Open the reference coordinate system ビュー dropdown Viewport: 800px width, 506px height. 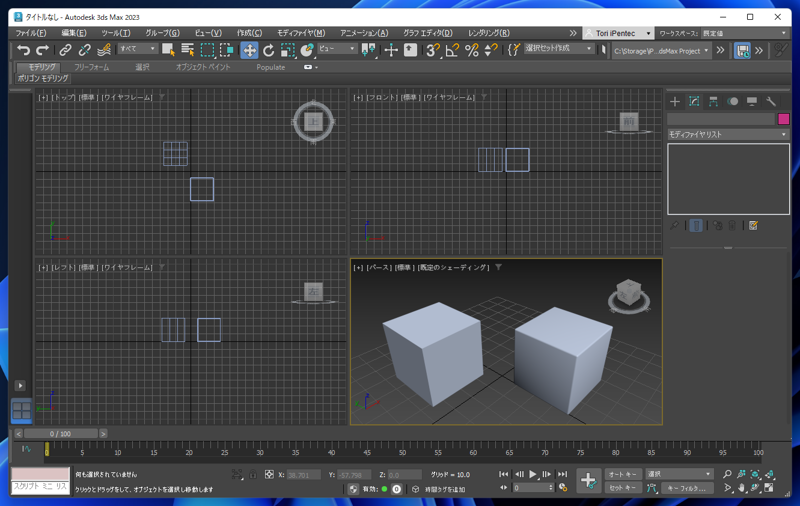click(x=337, y=48)
